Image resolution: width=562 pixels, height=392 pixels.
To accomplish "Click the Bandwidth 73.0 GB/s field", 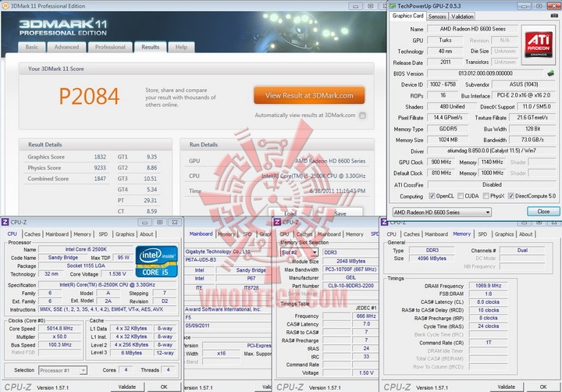I will point(532,140).
